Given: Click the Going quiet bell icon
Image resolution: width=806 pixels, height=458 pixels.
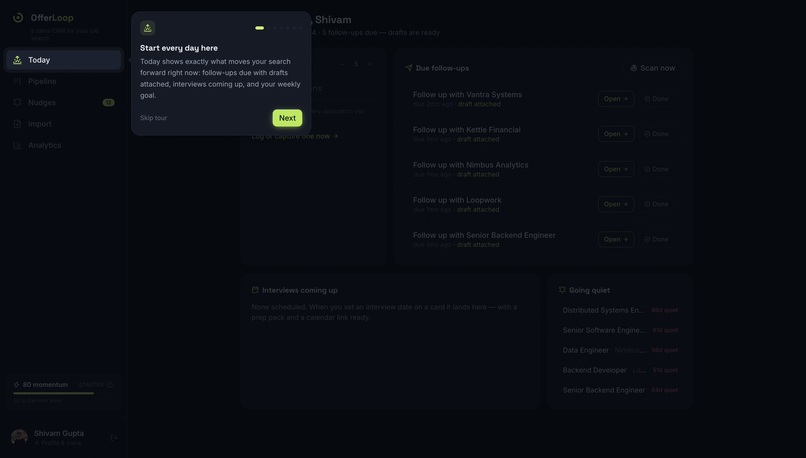Looking at the screenshot, I should pos(562,290).
